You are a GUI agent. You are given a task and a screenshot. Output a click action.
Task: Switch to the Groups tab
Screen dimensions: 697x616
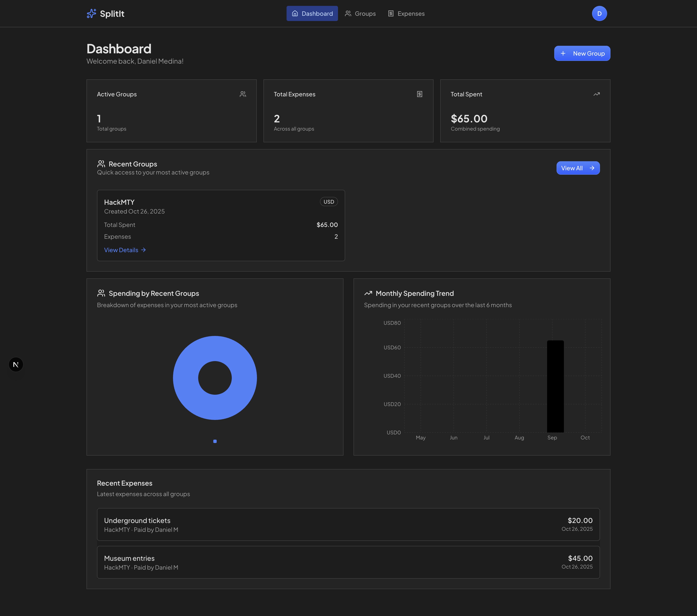click(360, 14)
